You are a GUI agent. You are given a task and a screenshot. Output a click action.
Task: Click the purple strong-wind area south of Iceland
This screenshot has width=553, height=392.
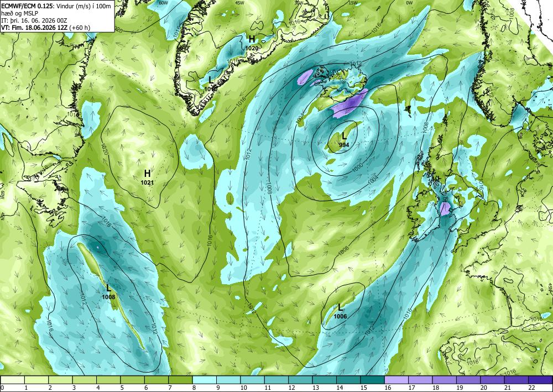[348, 104]
